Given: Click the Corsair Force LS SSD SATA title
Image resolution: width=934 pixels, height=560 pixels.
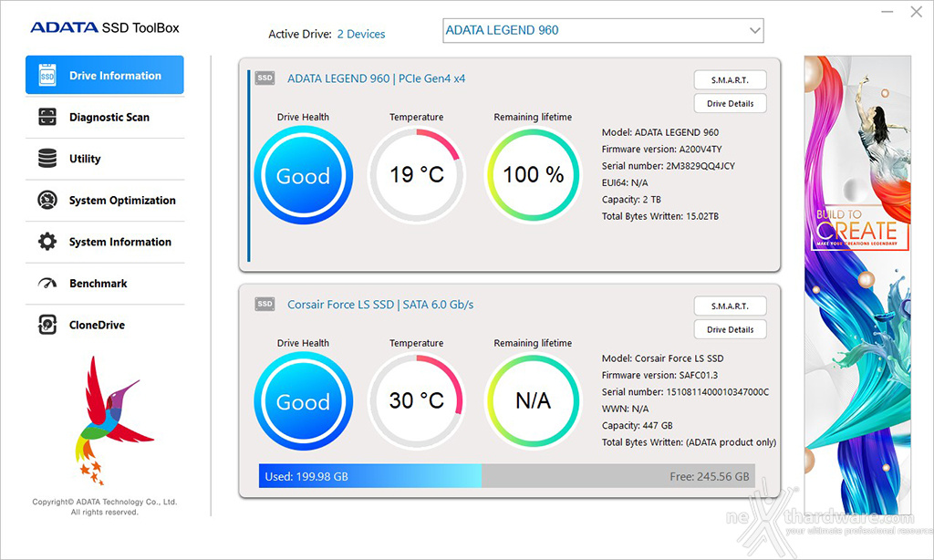Looking at the screenshot, I should pyautogui.click(x=380, y=305).
